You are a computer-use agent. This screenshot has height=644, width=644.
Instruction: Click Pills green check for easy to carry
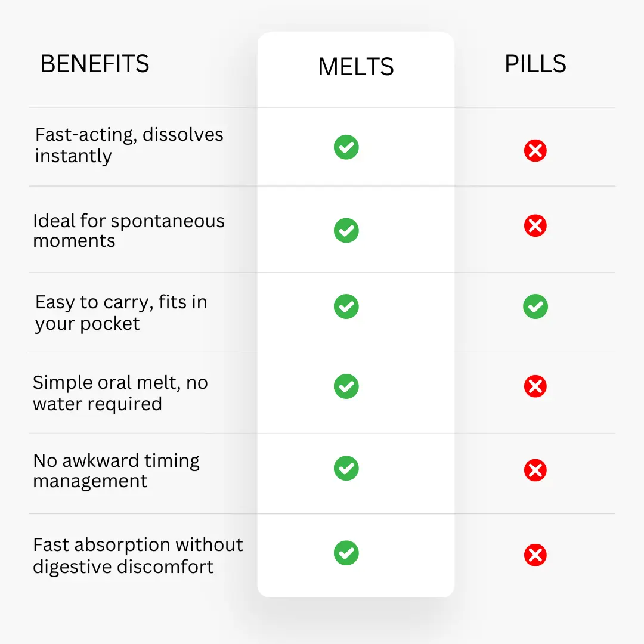tap(535, 306)
